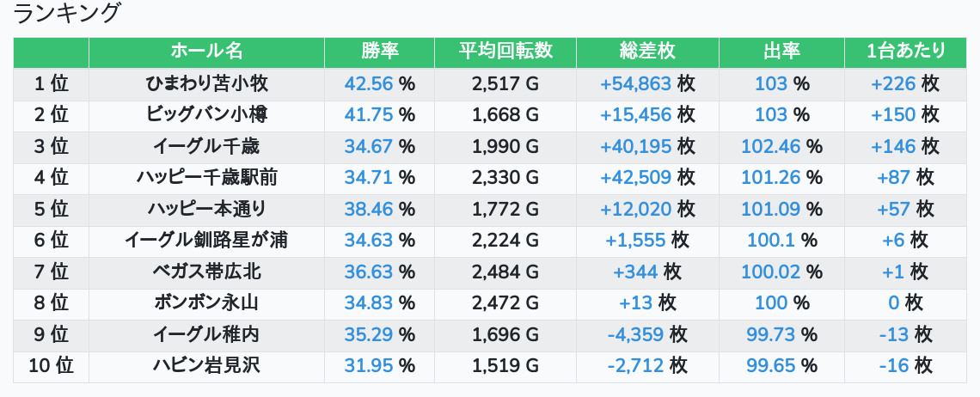Open the イーグル釧路星が浦 hall entry
Screen dimensions: 980x397
point(206,241)
